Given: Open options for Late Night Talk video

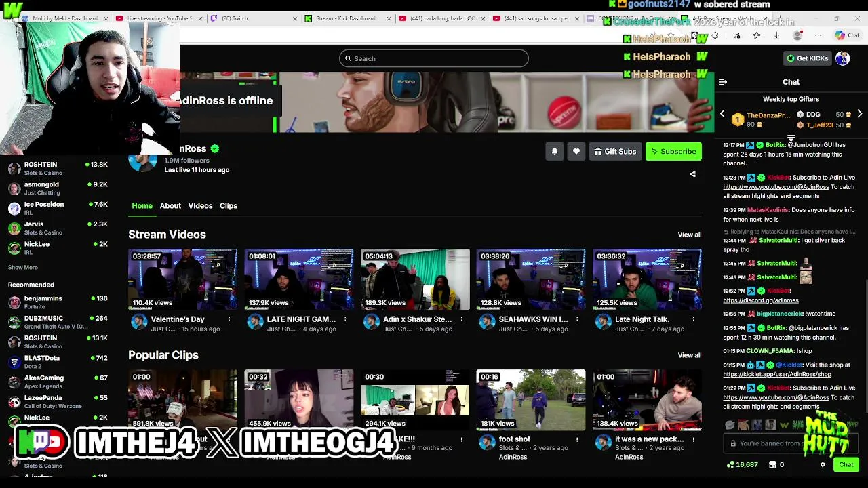Looking at the screenshot, I should 693,319.
